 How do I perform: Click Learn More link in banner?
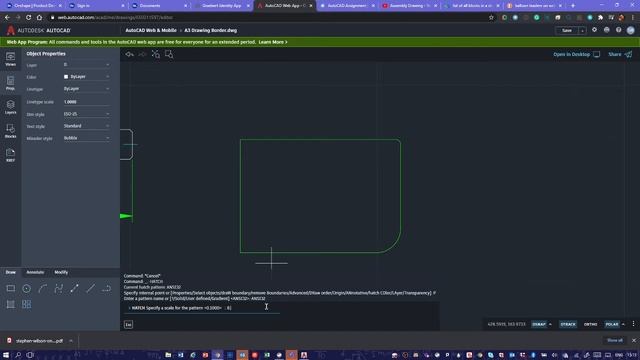click(273, 42)
